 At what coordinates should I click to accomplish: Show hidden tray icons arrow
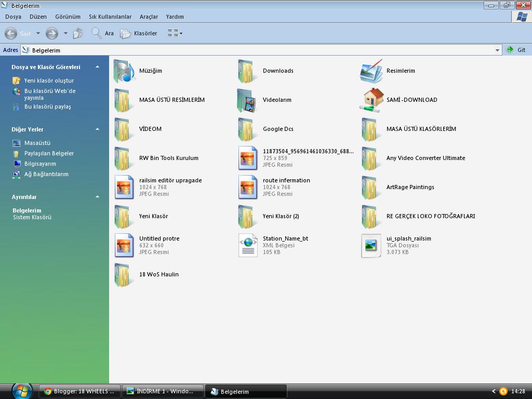pyautogui.click(x=494, y=391)
